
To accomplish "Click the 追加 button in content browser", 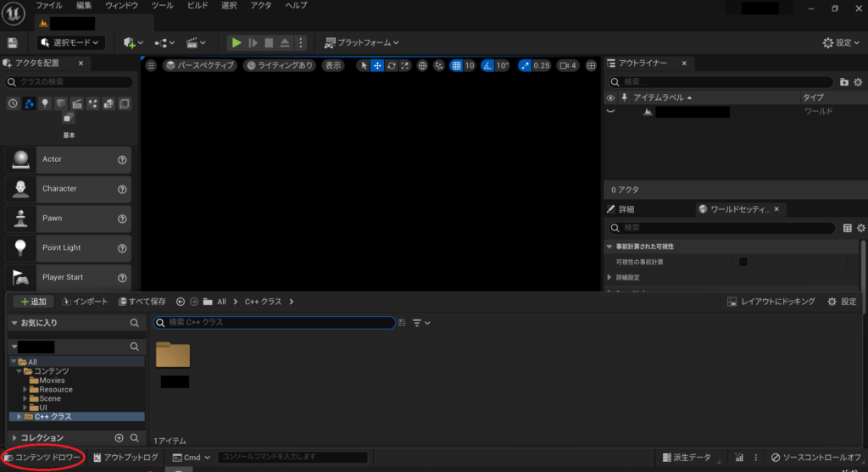I will coord(32,302).
